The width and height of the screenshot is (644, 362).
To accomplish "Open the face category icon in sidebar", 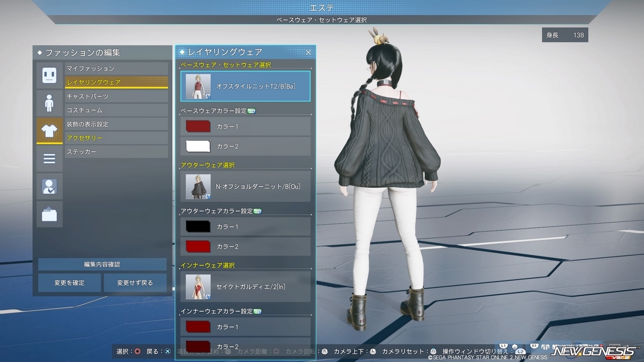I will pos(49,75).
